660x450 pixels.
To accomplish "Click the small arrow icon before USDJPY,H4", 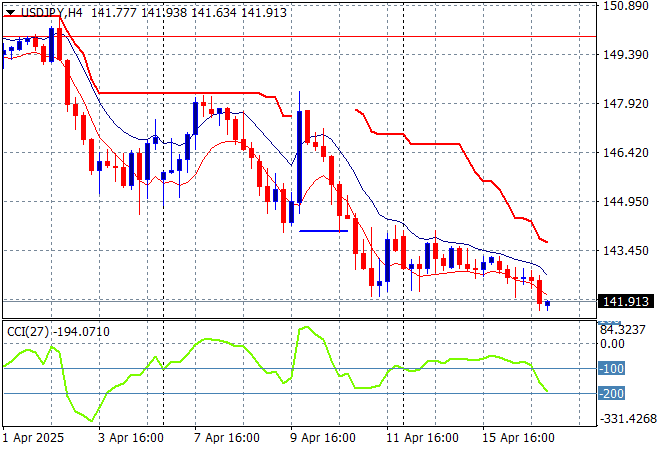I will (7, 11).
